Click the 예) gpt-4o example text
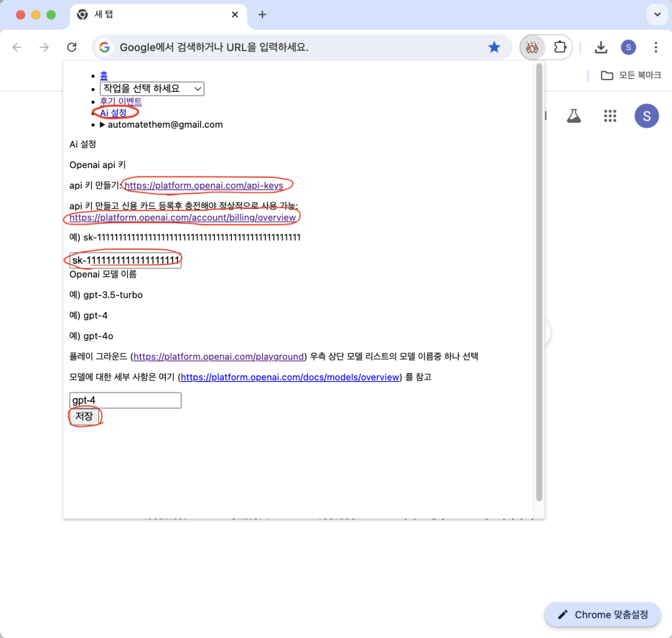Screen dimensions: 672x638 point(91,336)
